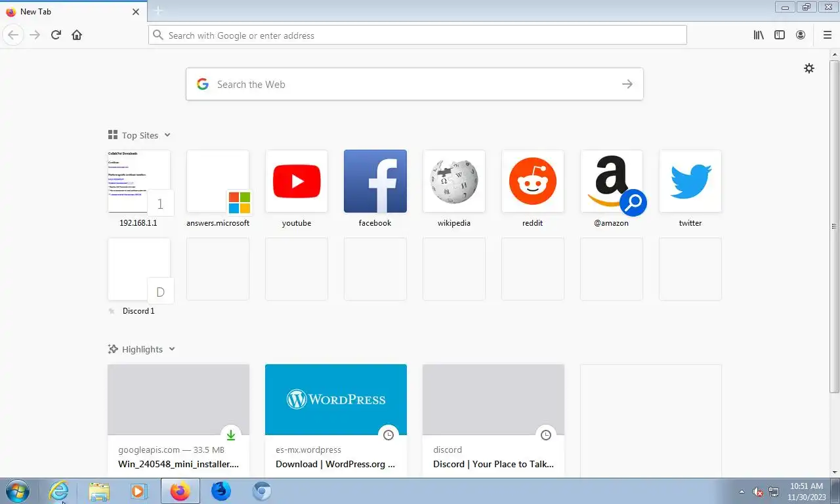
Task: Show sidebars using the sidebar icon
Action: click(780, 35)
